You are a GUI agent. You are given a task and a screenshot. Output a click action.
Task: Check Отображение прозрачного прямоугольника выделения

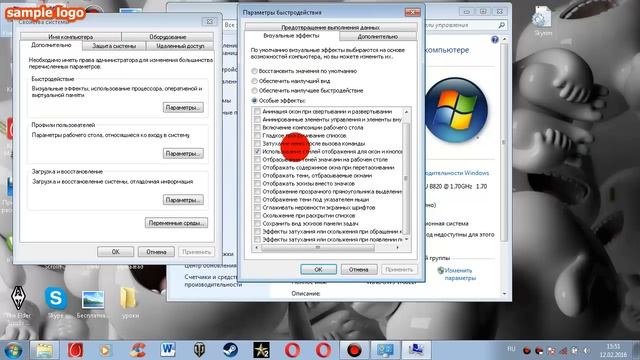pyautogui.click(x=257, y=191)
